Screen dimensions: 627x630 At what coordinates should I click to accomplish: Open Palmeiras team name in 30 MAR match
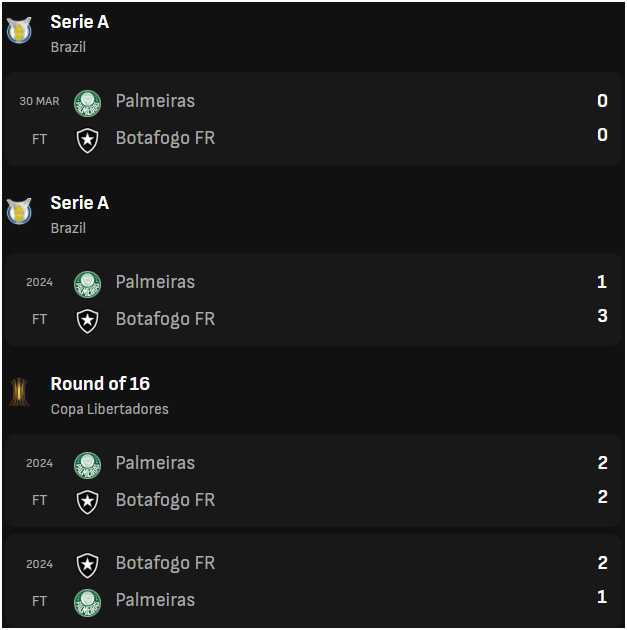(x=155, y=101)
